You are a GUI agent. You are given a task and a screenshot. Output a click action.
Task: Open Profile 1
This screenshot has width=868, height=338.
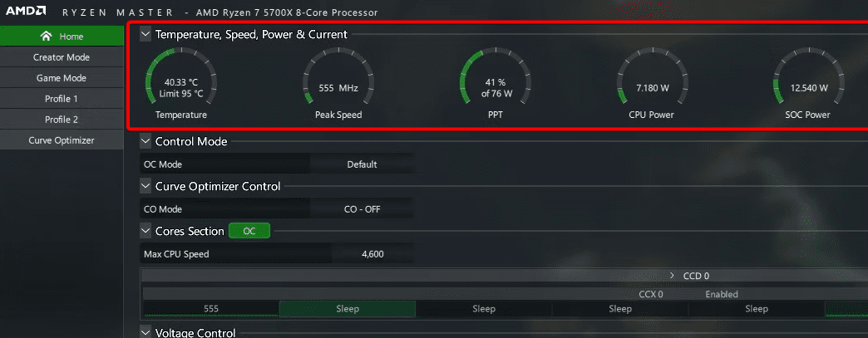pos(62,99)
